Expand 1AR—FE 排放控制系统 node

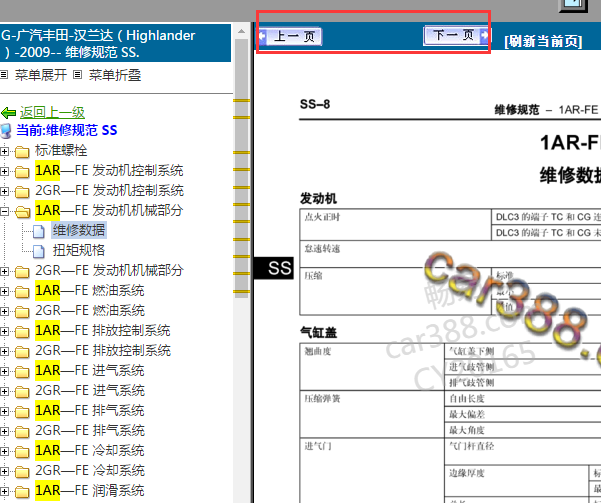pyautogui.click(x=4, y=331)
